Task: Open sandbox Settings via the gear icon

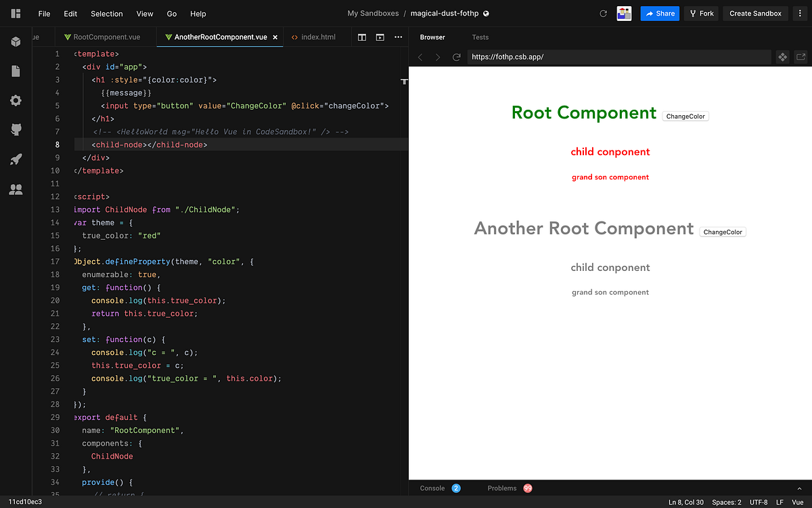Action: [x=16, y=100]
